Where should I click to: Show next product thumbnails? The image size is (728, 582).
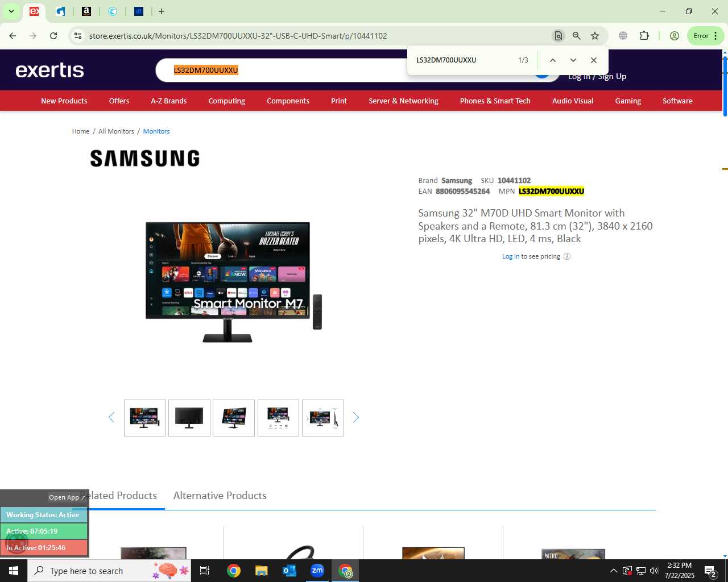356,418
